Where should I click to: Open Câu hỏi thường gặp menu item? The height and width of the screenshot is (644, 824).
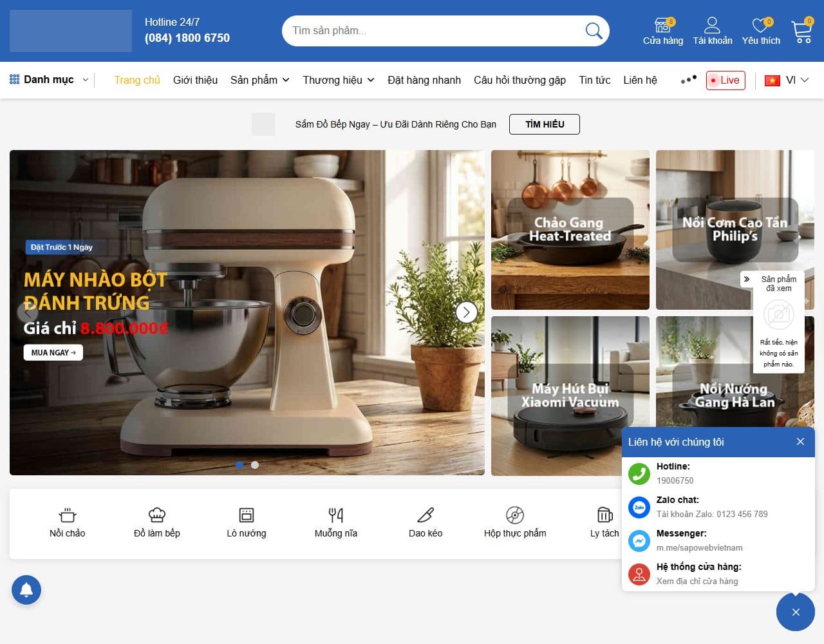click(x=520, y=80)
